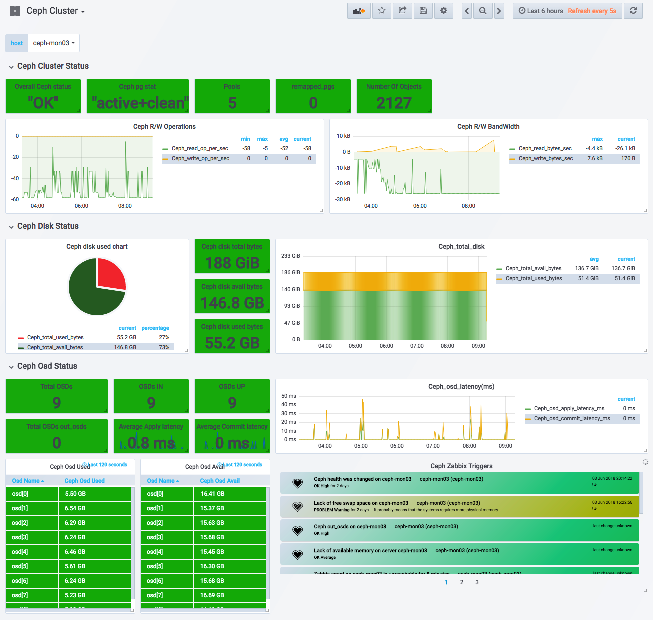This screenshot has height=620, width=653.
Task: Toggle Ceph_osd_apply_latency_ms legend series
Action: point(569,408)
